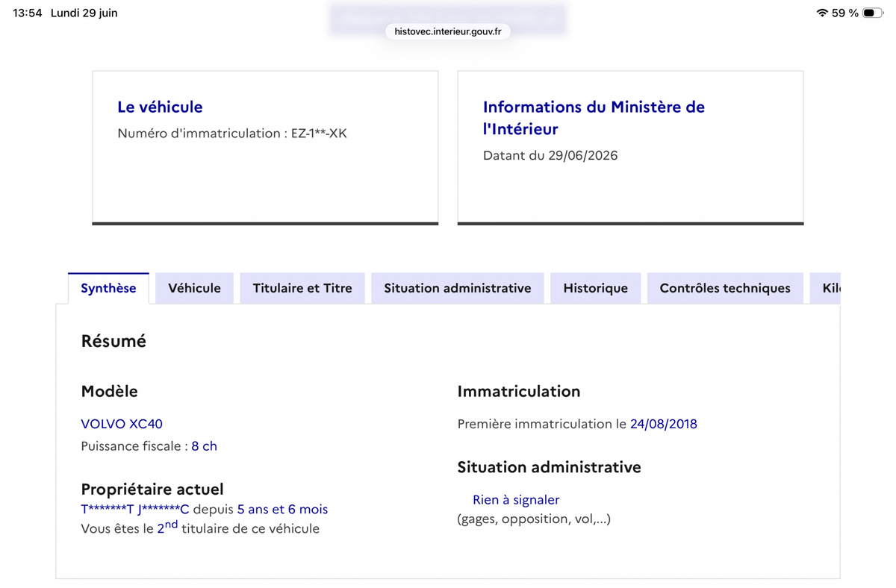Click the masked owner name T*******T
This screenshot has width=896, height=588.
107,510
